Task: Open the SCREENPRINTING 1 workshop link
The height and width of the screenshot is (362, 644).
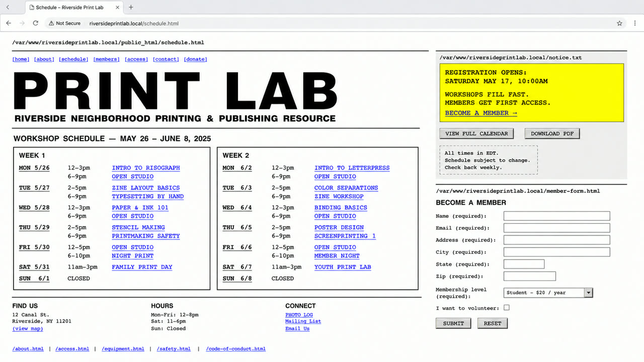Action: tap(345, 236)
